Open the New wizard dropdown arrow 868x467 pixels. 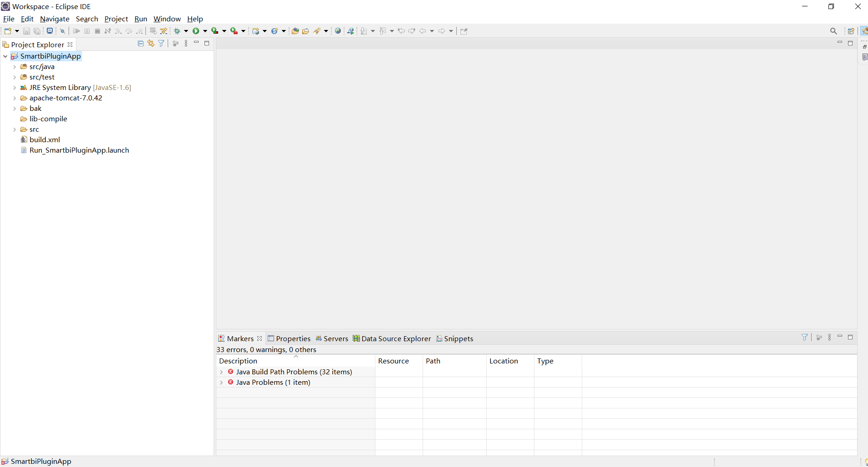click(17, 31)
